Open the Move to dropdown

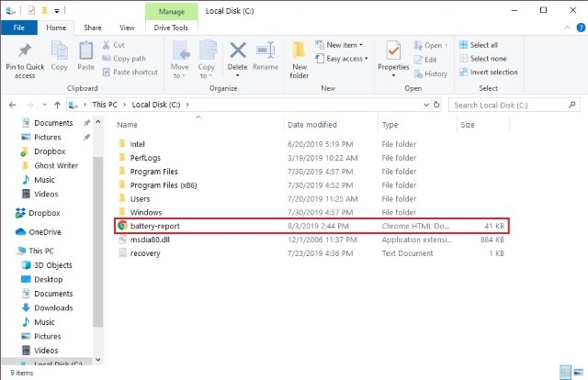pyautogui.click(x=180, y=60)
